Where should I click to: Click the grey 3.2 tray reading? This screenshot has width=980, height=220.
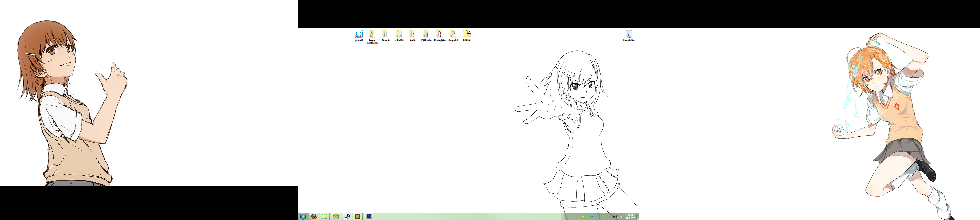click(x=596, y=217)
